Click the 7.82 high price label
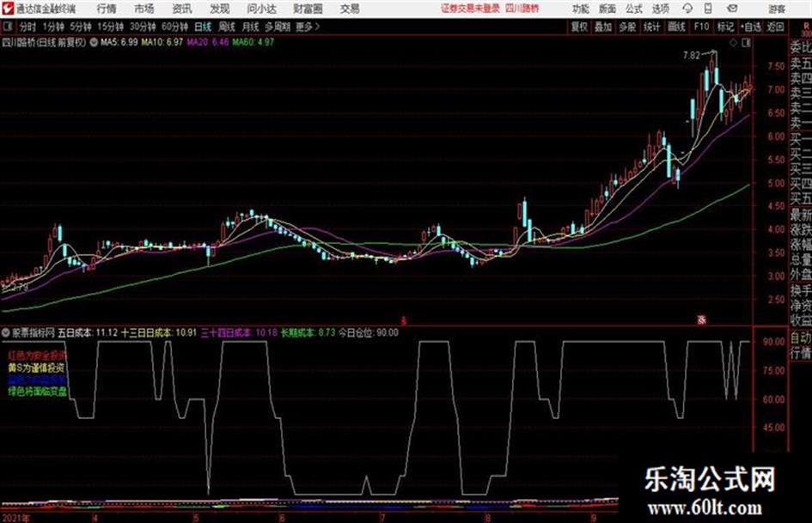 pyautogui.click(x=692, y=55)
